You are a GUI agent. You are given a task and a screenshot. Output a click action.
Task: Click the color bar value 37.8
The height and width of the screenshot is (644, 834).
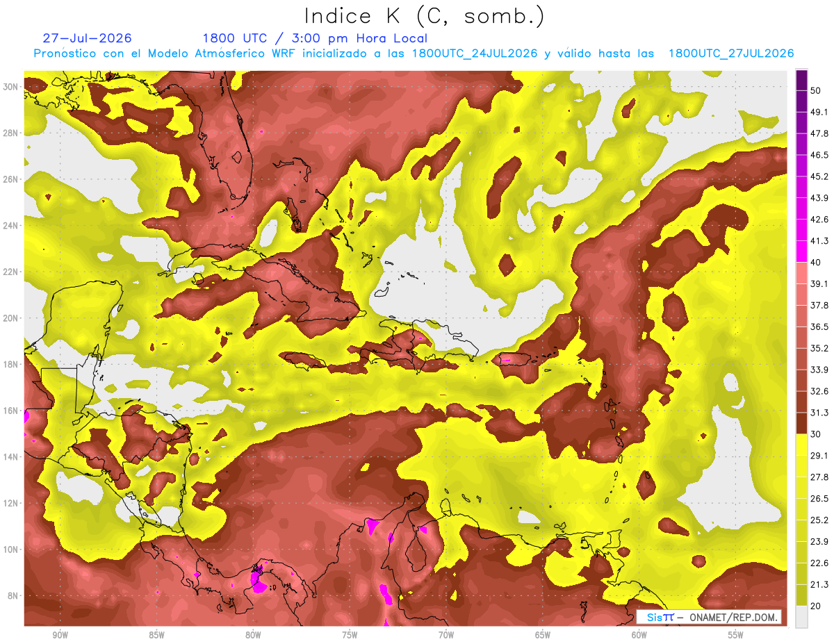point(820,305)
